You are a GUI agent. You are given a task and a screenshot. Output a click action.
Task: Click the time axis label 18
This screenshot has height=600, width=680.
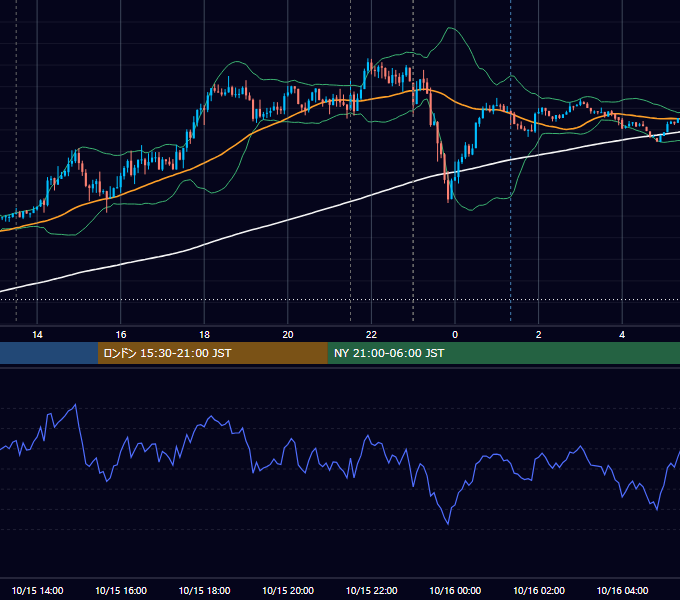pos(204,335)
